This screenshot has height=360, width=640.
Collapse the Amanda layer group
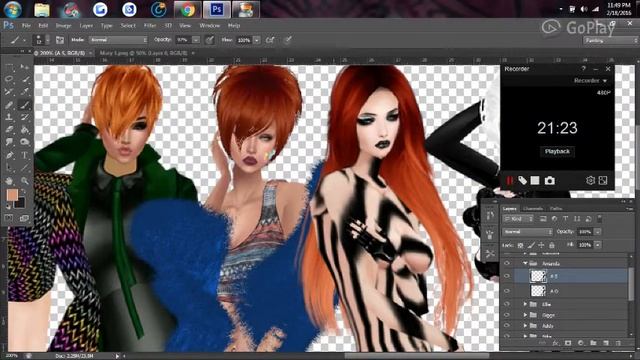[x=525, y=264]
